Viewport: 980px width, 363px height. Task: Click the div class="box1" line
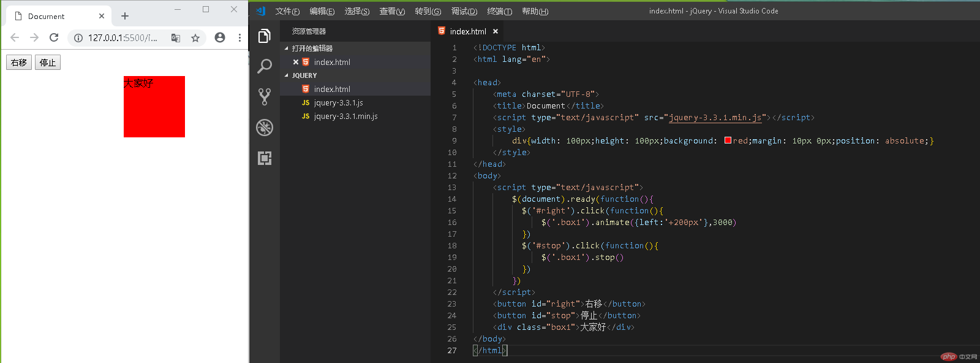tap(563, 327)
